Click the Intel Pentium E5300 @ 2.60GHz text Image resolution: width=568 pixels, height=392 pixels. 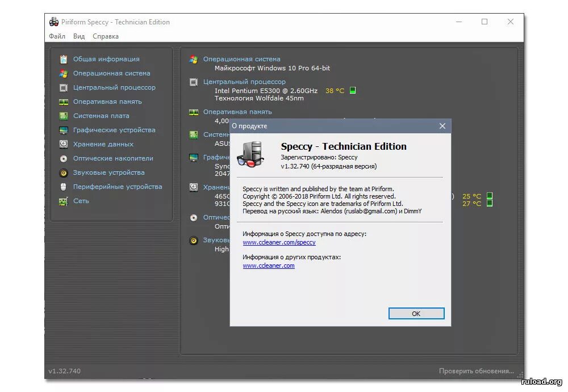(x=266, y=91)
